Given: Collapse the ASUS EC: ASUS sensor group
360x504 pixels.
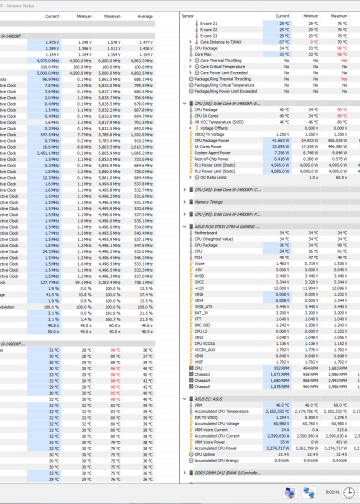Looking at the screenshot, I should pos(185,399).
